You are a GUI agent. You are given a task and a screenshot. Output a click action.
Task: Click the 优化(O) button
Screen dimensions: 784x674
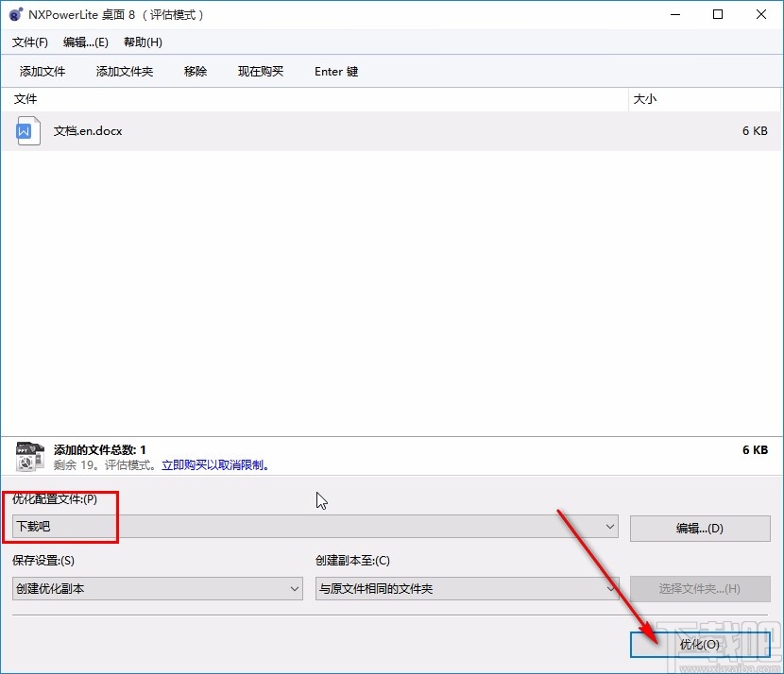click(x=700, y=645)
